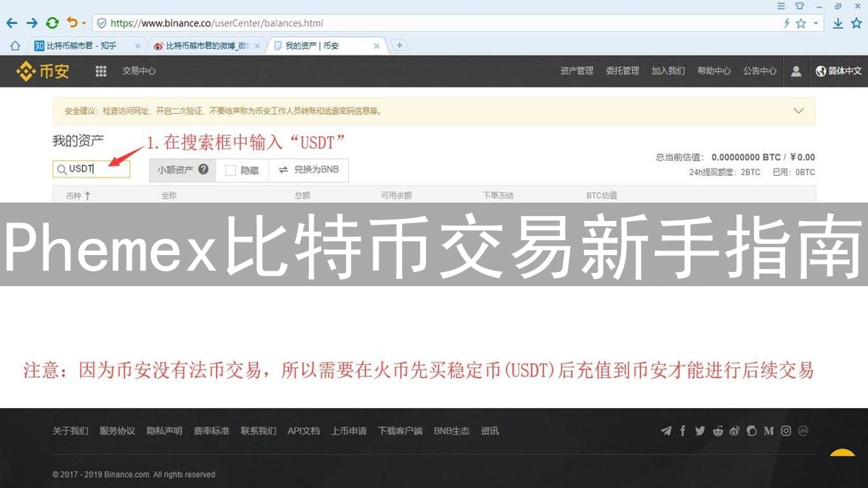Viewport: 868px width, 488px height.
Task: Click 加入我们 in the top navigation
Action: [668, 71]
